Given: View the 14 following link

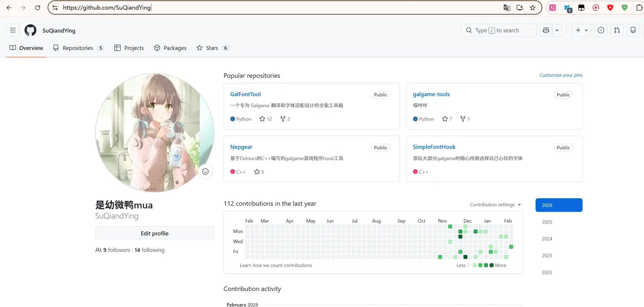Looking at the screenshot, I should tap(150, 250).
